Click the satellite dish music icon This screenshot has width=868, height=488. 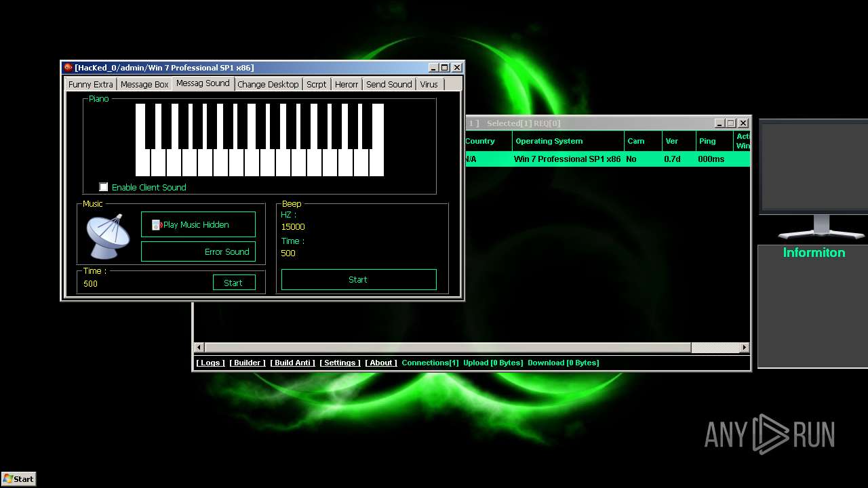108,236
